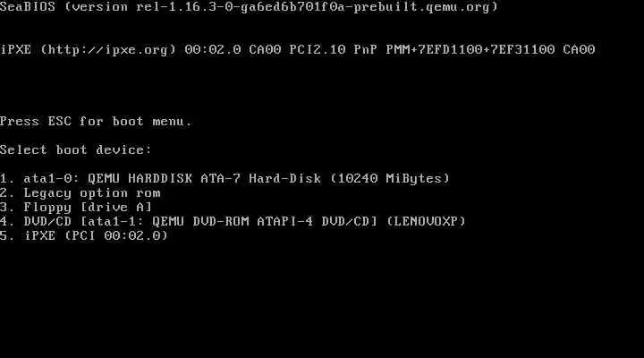This screenshot has height=358, width=644.
Task: Select the DVD/CD ata1-1 boot entry
Action: (x=233, y=222)
